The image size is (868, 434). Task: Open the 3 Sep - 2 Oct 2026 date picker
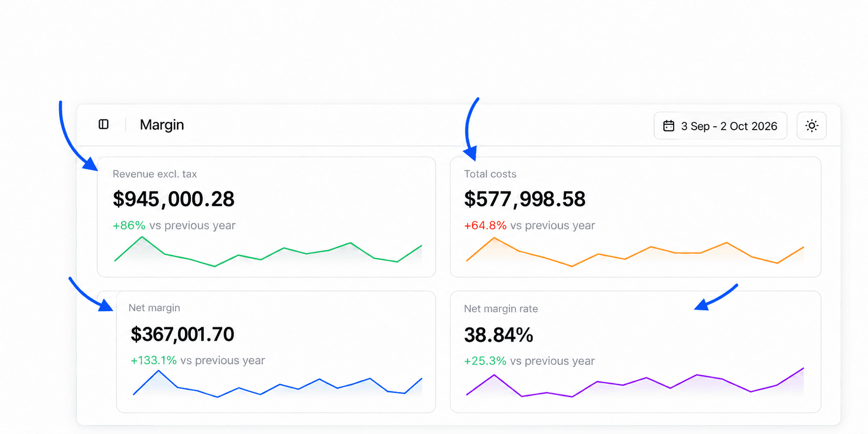720,126
